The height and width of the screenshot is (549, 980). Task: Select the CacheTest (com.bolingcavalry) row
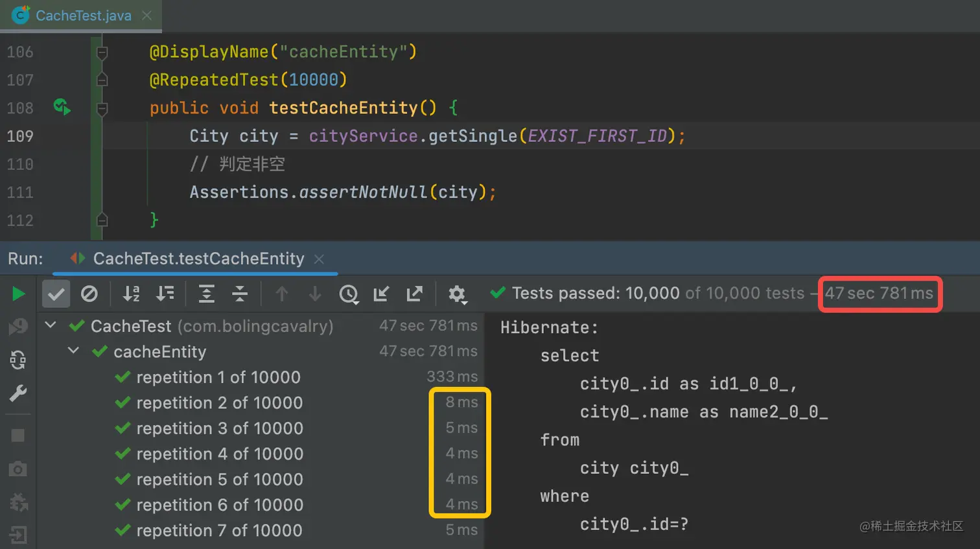coord(259,325)
